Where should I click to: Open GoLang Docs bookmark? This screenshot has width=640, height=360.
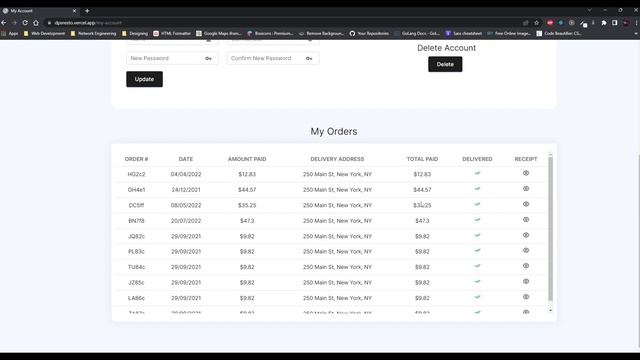[417, 33]
